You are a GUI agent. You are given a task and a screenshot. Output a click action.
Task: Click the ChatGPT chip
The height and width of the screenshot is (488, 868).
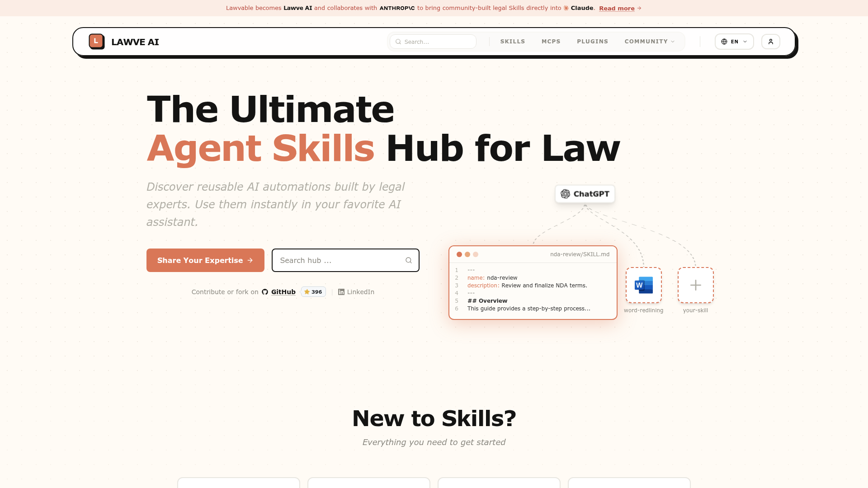pyautogui.click(x=585, y=194)
